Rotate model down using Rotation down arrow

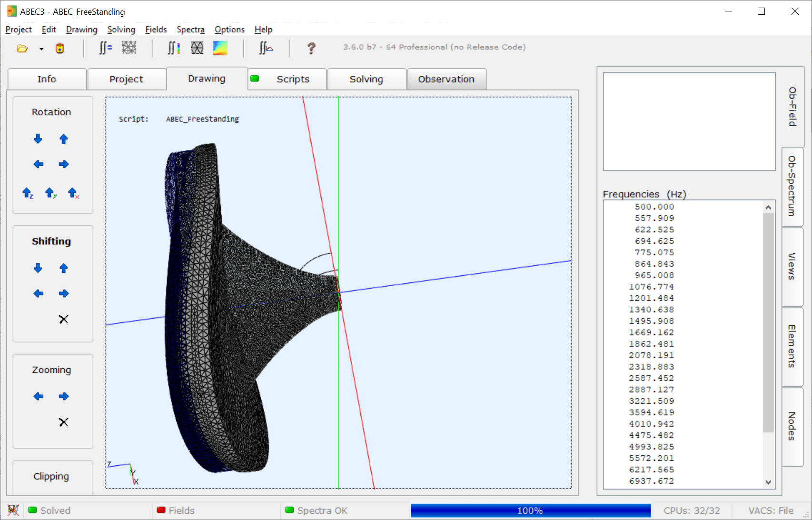click(38, 139)
